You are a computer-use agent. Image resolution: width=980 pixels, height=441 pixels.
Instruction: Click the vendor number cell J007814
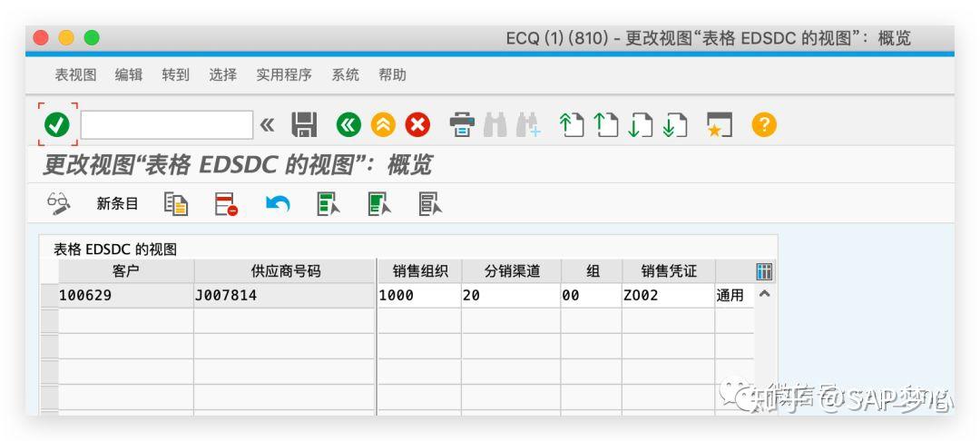point(285,296)
